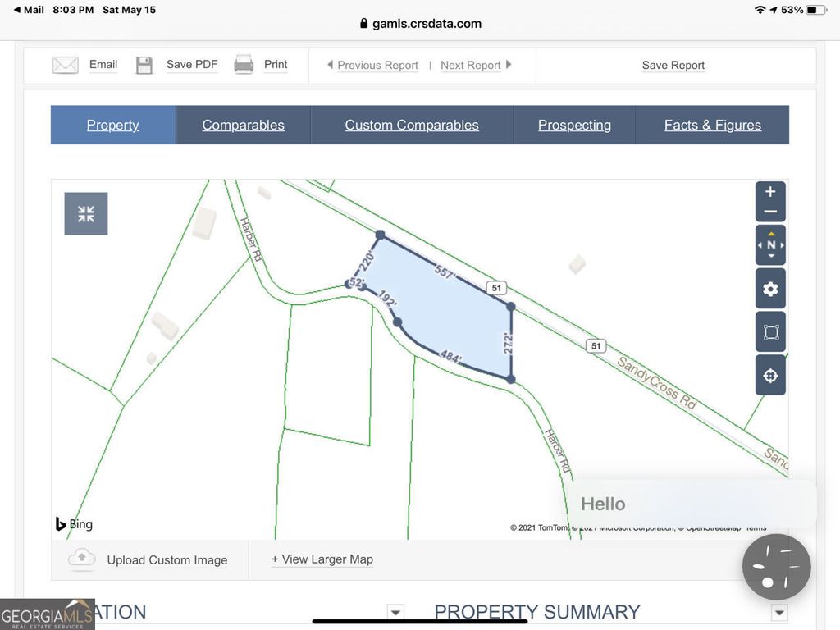Open the Custom Comparables tab

(412, 125)
